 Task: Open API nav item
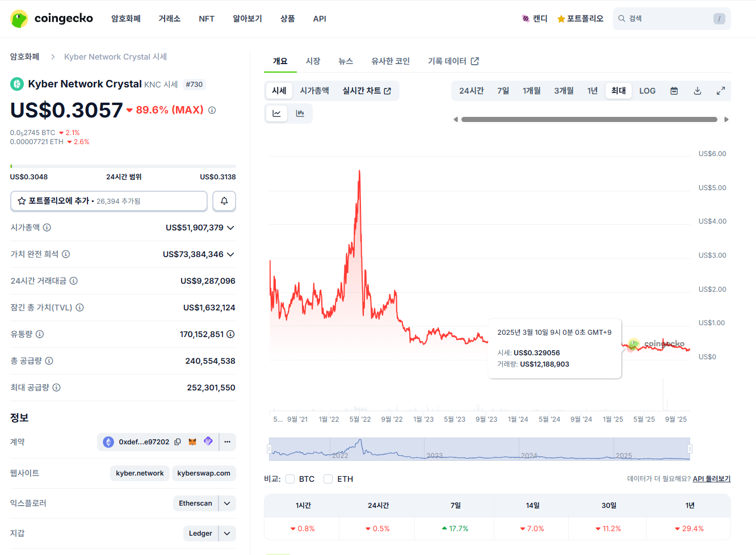pyautogui.click(x=320, y=19)
